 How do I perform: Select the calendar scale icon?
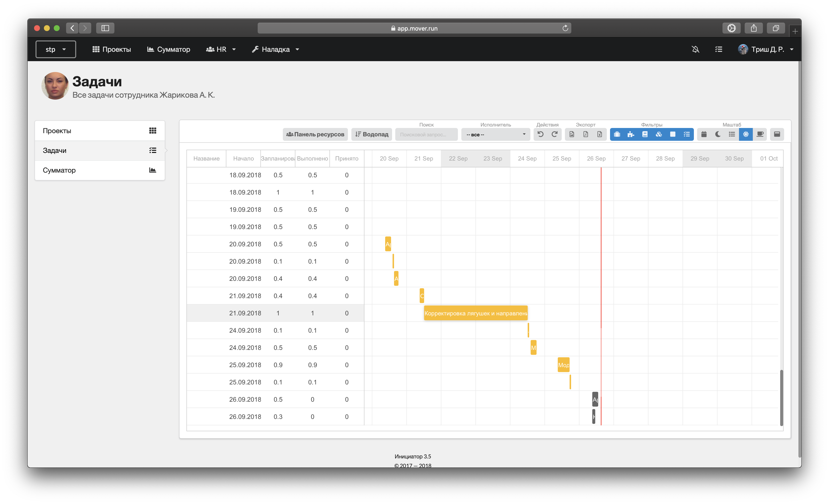click(x=704, y=134)
